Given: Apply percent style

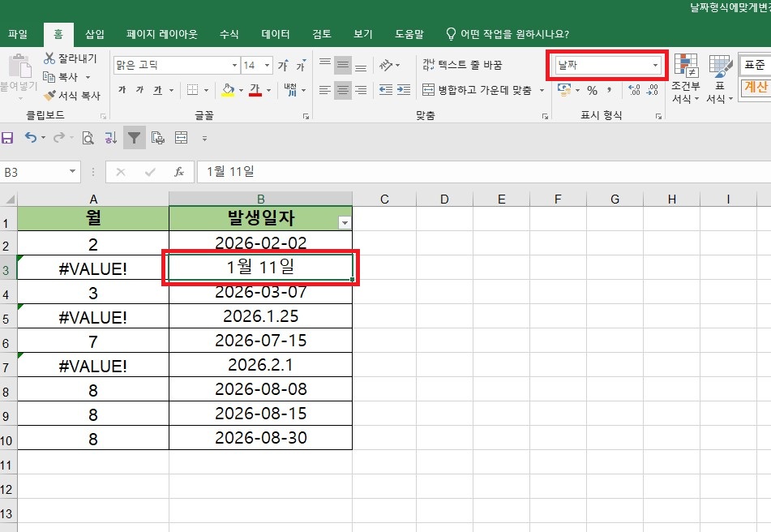Looking at the screenshot, I should pos(592,90).
